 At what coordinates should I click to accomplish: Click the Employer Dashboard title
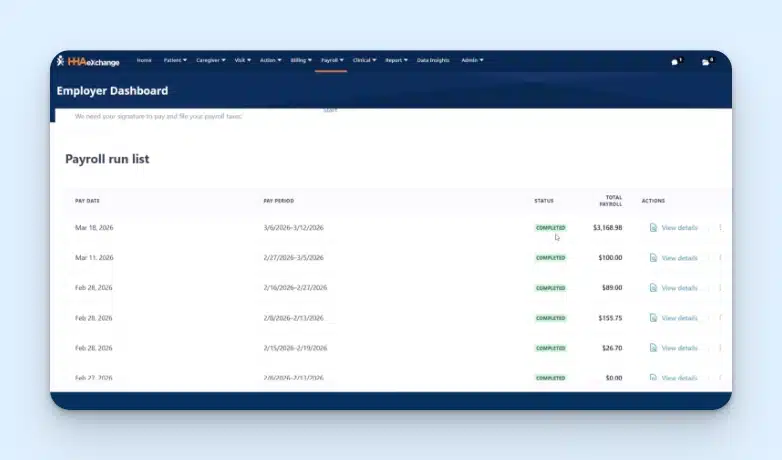click(112, 91)
